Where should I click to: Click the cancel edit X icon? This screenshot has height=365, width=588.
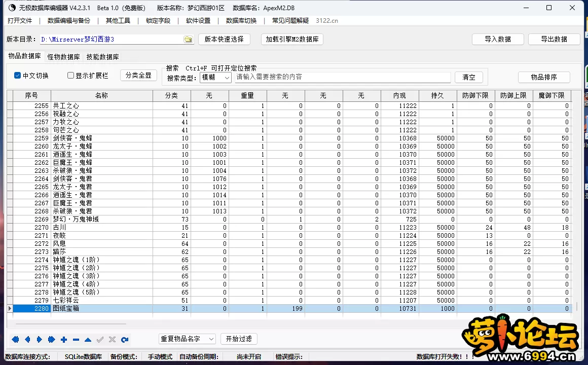point(112,340)
